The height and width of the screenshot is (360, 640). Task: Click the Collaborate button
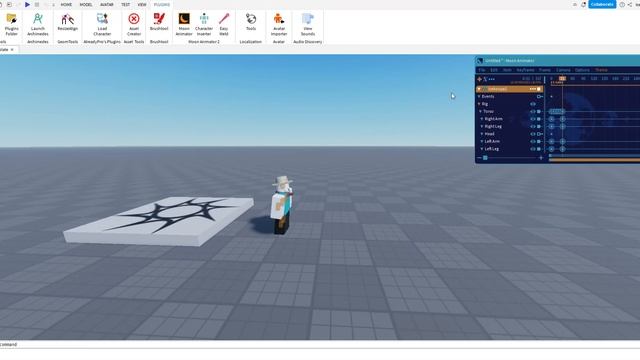(x=602, y=4)
